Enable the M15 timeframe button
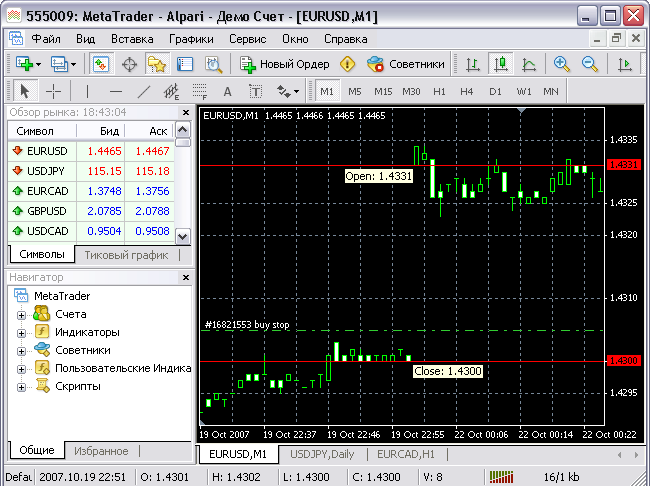Image resolution: width=650 pixels, height=486 pixels. 383,91
